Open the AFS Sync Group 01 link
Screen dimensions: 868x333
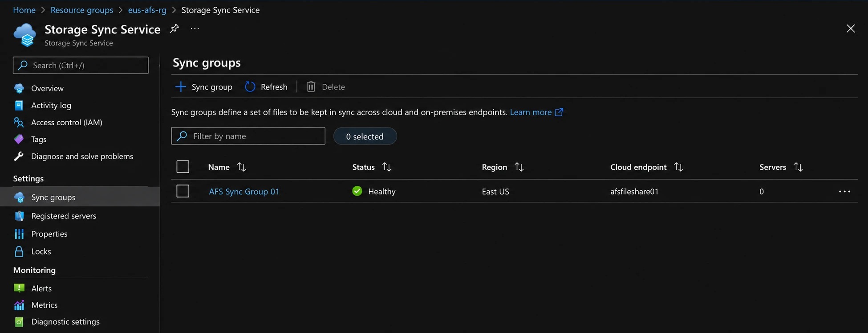[244, 192]
